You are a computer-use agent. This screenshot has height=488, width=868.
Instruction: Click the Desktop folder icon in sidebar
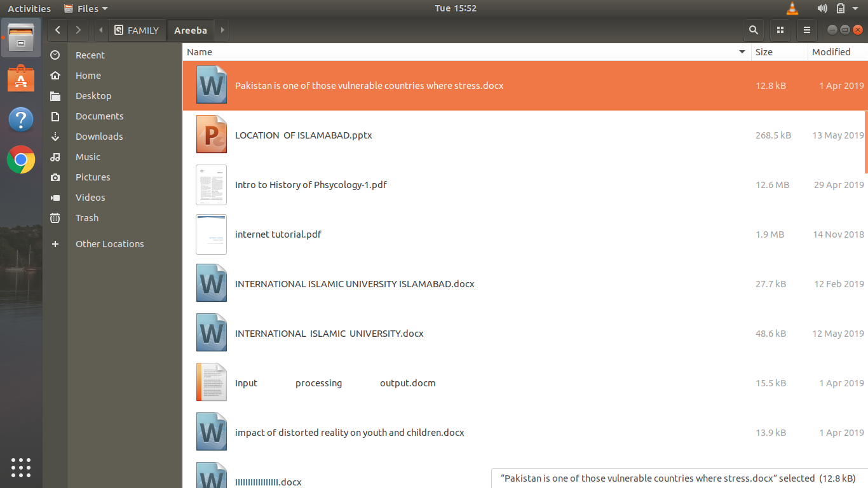[55, 96]
